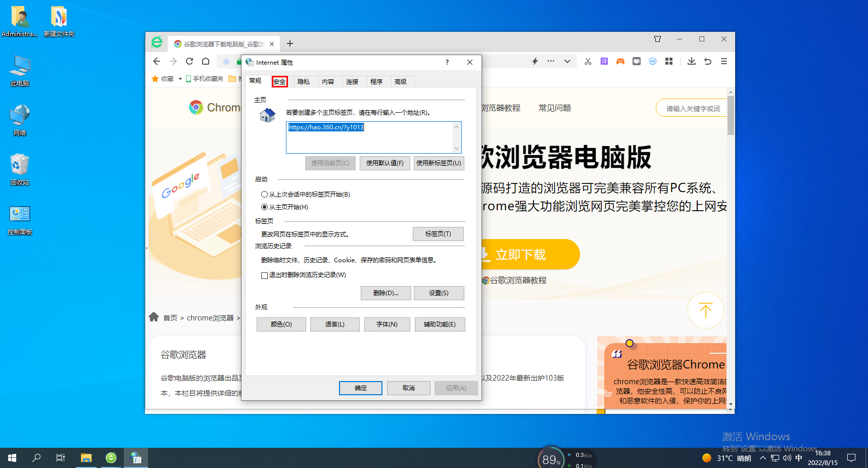
Task: Open the 程序 tab
Action: 376,82
